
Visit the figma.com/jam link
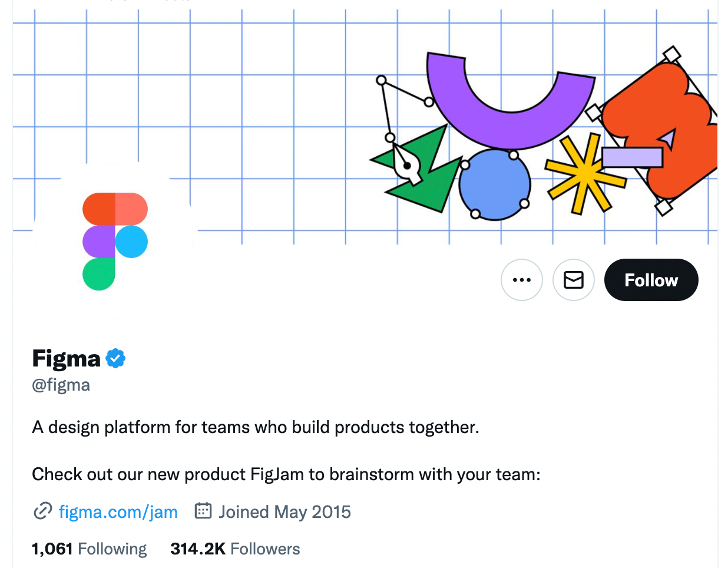point(118,512)
